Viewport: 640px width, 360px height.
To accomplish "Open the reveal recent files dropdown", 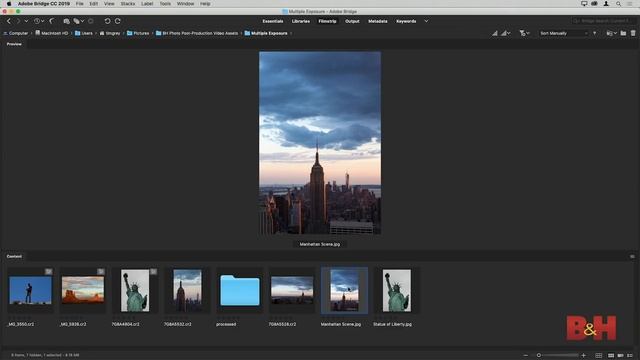I will (39, 21).
